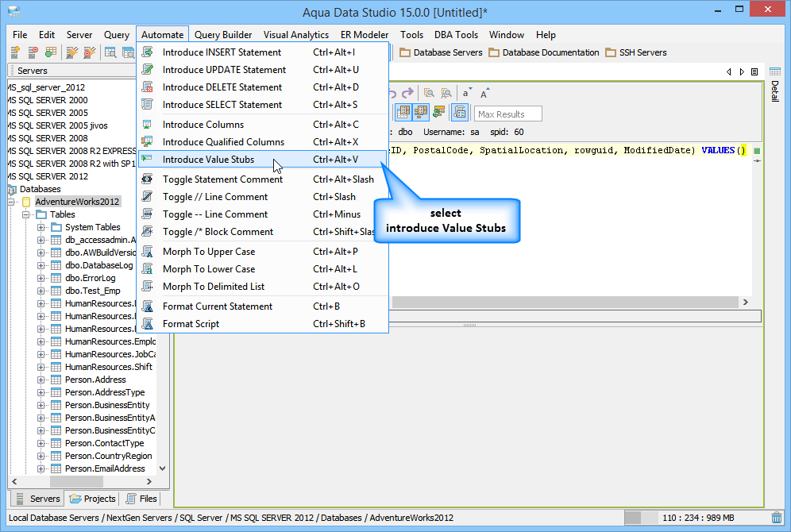
Task: Open Database Documentation bookmark folder
Action: (x=544, y=52)
